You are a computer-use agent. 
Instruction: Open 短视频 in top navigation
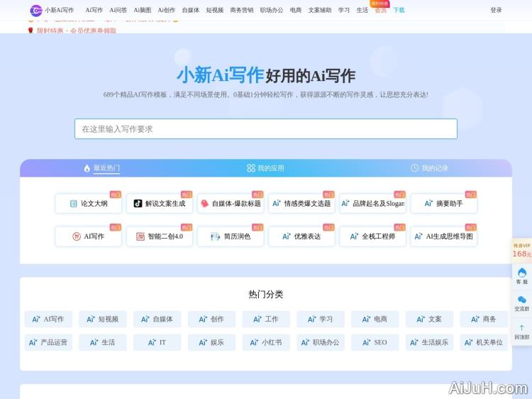(215, 11)
